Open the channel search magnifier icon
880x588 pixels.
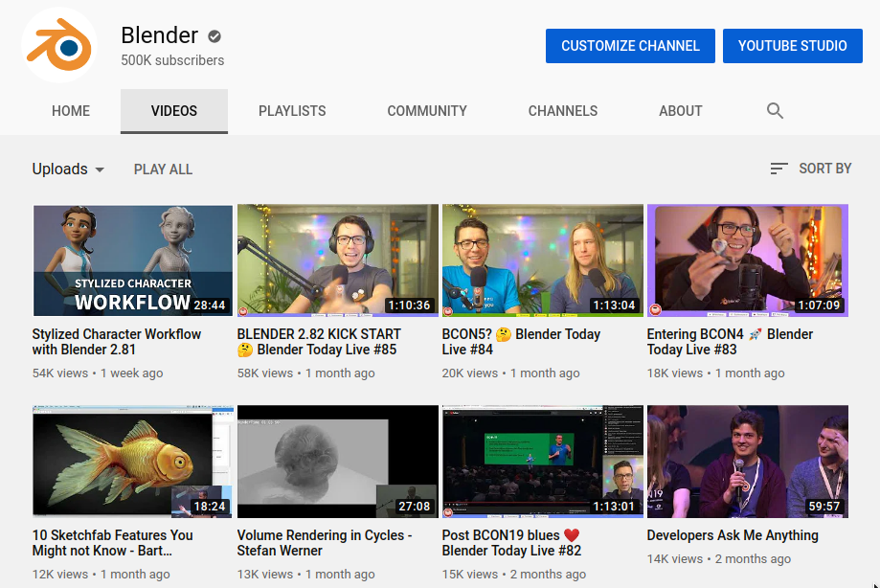tap(775, 111)
